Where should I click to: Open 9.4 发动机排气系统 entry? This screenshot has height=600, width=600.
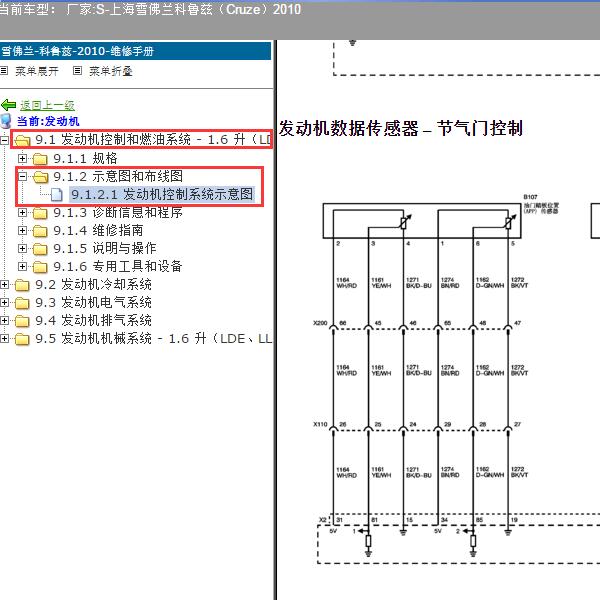point(93,321)
